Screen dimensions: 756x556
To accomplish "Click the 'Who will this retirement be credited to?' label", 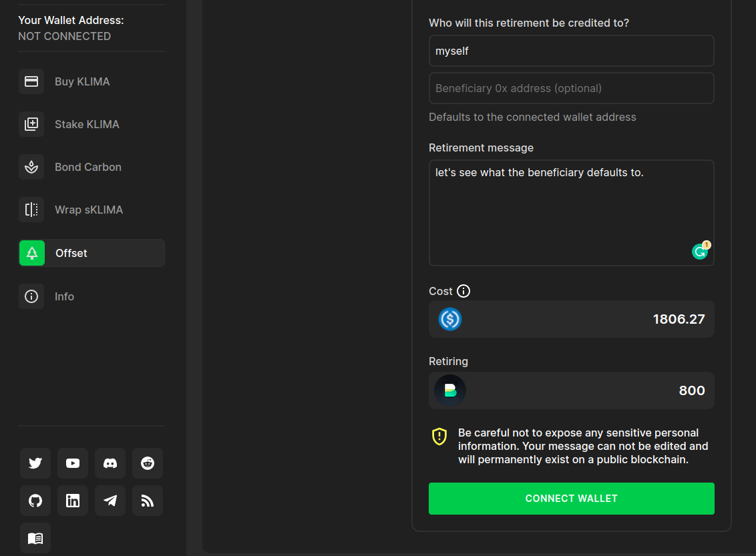I will (x=529, y=23).
